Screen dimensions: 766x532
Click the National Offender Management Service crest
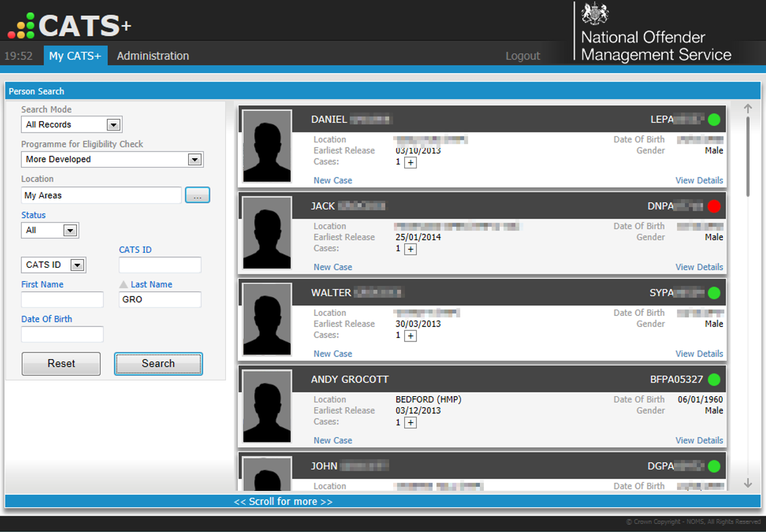594,14
